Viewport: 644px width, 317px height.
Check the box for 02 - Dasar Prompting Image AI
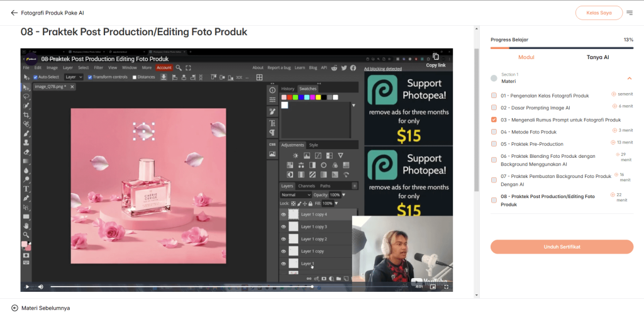coord(494,108)
